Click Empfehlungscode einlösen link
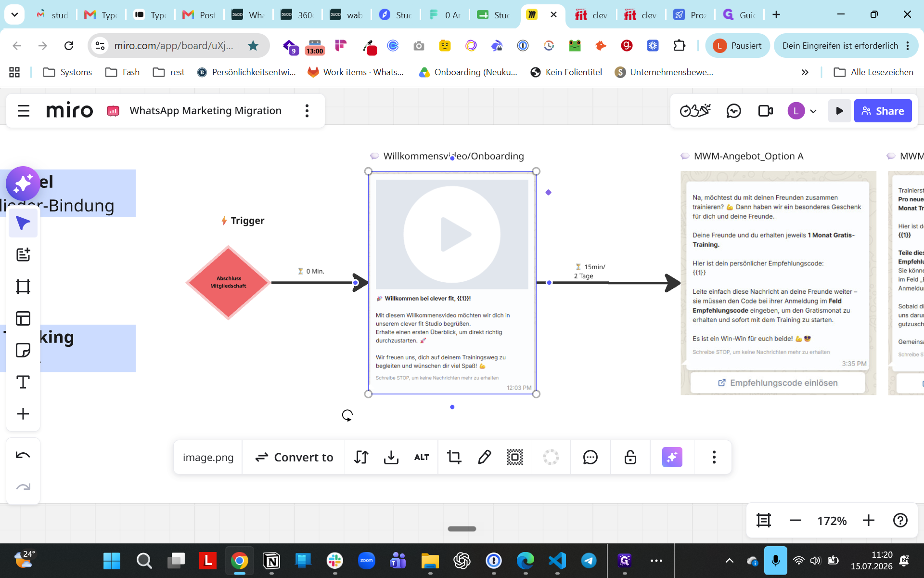This screenshot has width=924, height=578. click(x=777, y=383)
